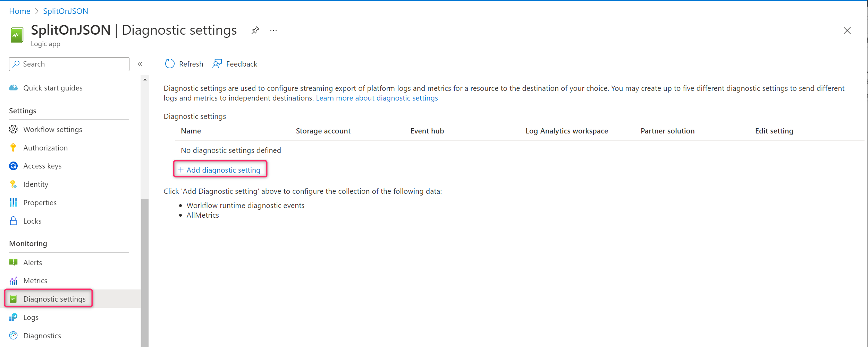Image resolution: width=868 pixels, height=347 pixels.
Task: Go to Properties in sidebar
Action: (x=40, y=203)
